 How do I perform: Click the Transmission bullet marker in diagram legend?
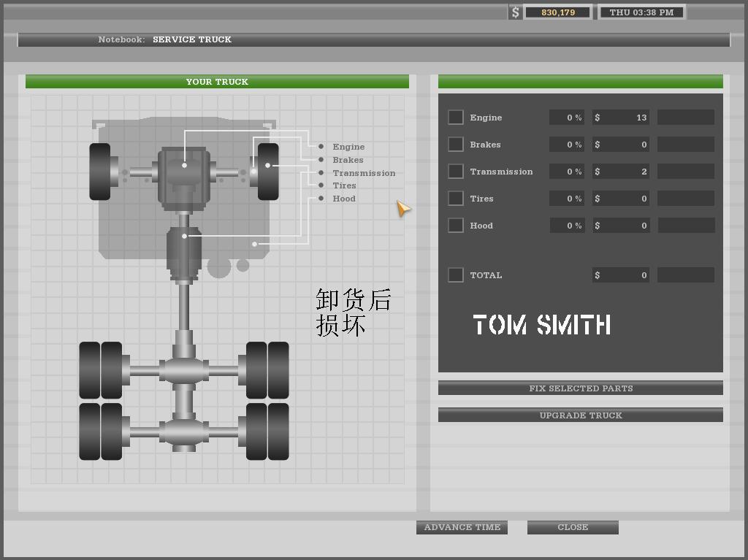[321, 173]
